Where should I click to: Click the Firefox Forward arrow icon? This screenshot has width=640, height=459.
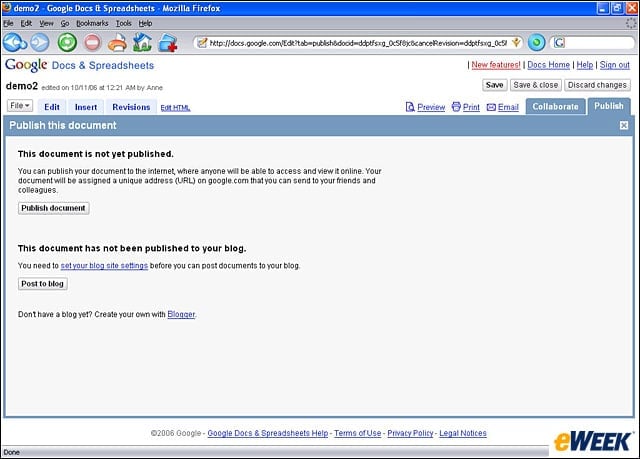coord(40,42)
